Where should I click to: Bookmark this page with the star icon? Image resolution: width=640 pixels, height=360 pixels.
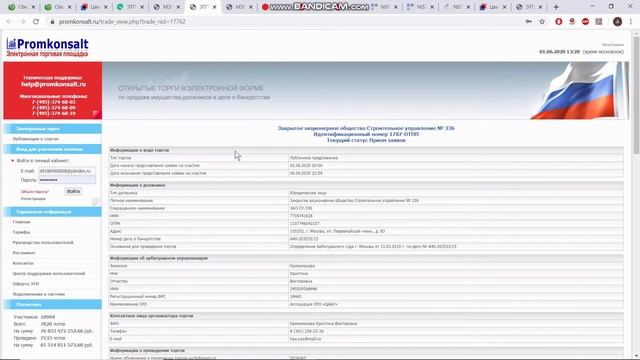[x=542, y=22]
